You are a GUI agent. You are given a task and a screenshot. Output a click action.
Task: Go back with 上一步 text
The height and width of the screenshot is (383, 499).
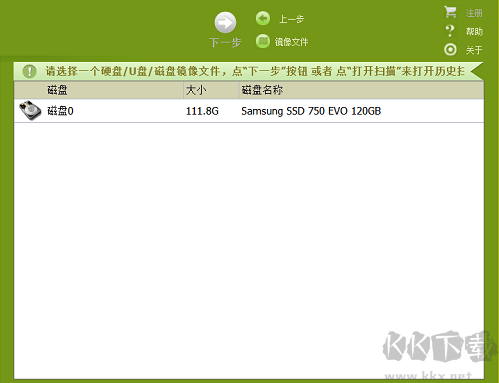click(x=291, y=19)
